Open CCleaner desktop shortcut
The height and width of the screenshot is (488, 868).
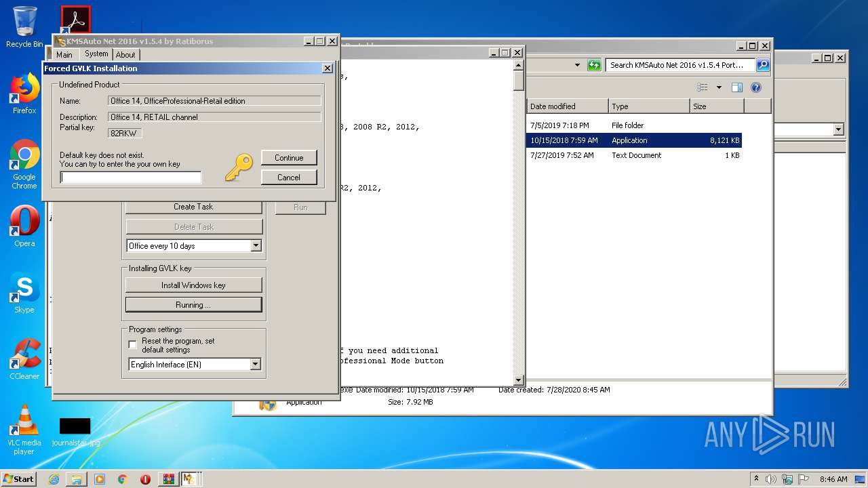24,359
